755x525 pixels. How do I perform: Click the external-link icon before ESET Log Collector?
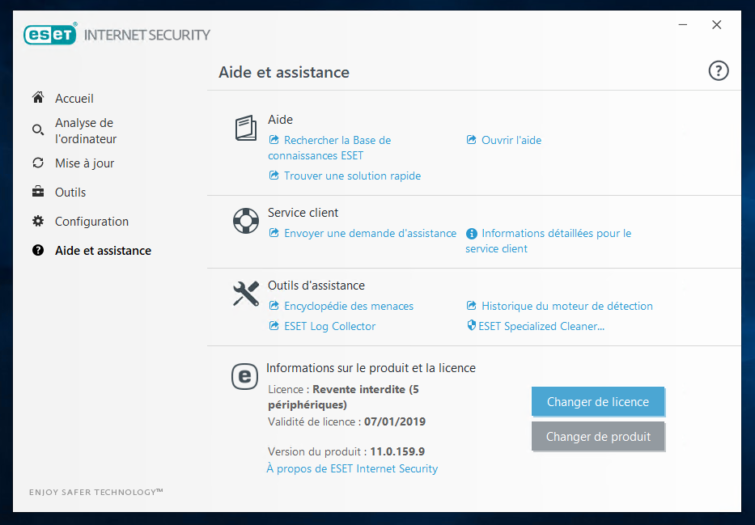pyautogui.click(x=274, y=326)
